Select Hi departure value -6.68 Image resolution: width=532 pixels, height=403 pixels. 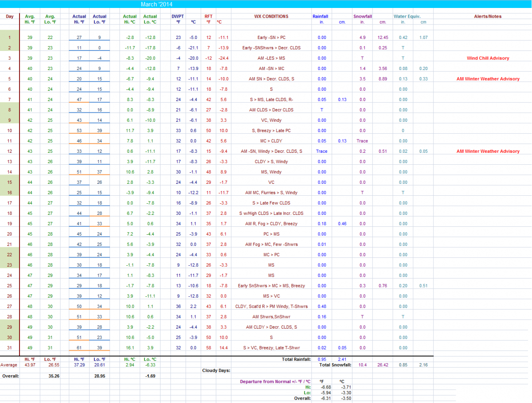[x=326, y=387]
